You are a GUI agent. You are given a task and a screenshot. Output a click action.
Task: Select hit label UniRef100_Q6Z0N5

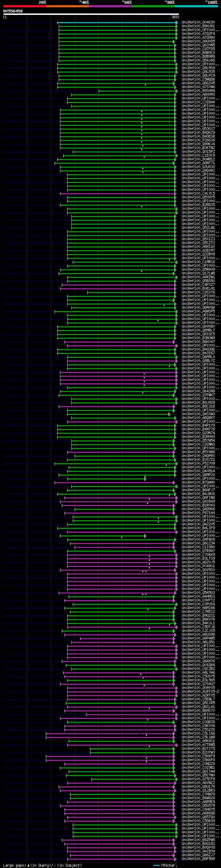pos(198,45)
